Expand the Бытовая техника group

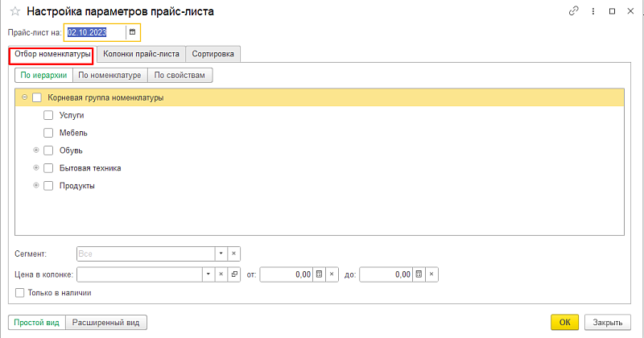click(x=36, y=168)
